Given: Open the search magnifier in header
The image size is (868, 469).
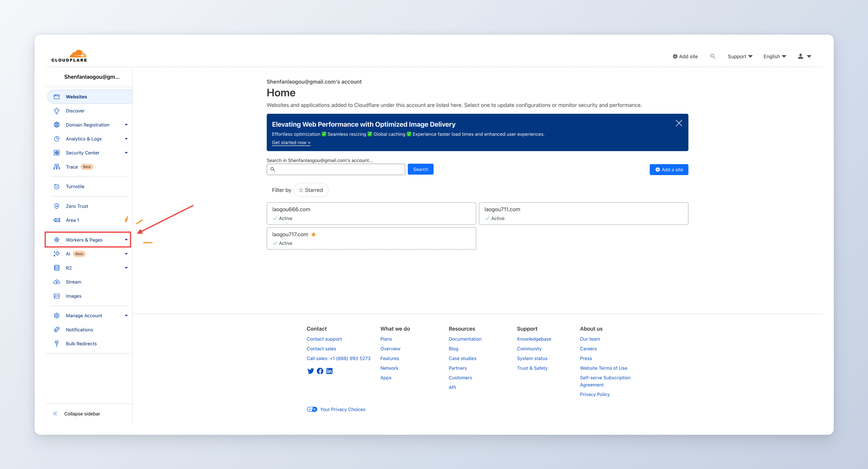Looking at the screenshot, I should (713, 56).
